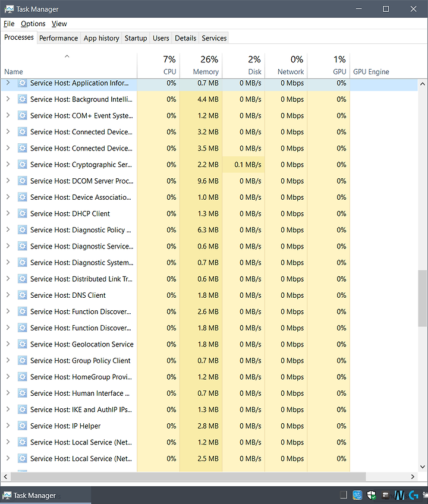Click gear icon of Application Infor... row
Screen dimensions: 428x504
point(22,83)
